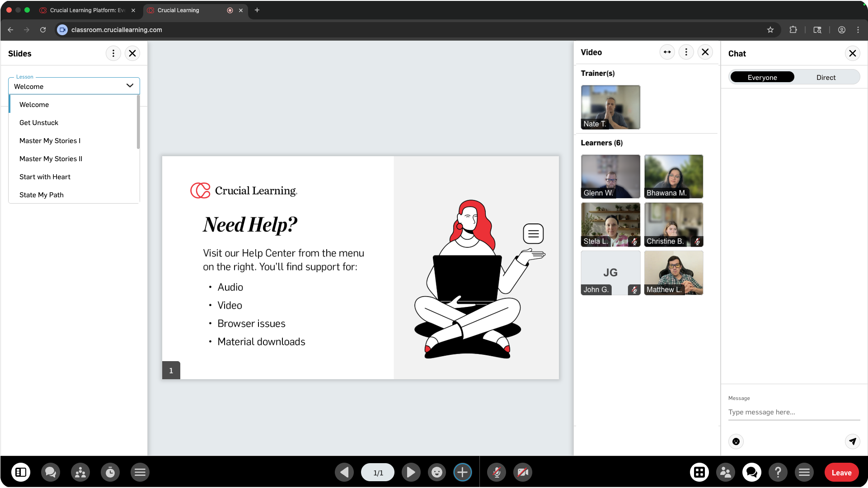This screenshot has height=488, width=868.
Task: Click Stela L. video thumbnail
Action: pyautogui.click(x=610, y=225)
